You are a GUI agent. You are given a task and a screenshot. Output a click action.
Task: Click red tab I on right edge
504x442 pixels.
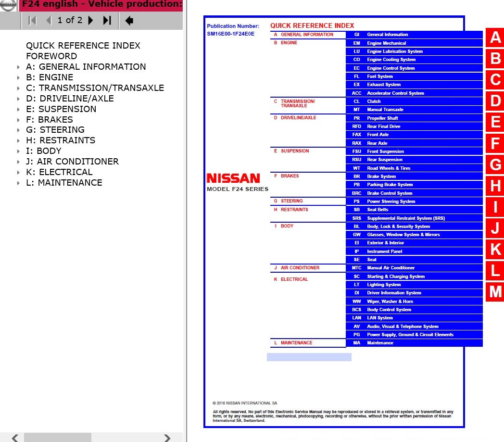tap(495, 207)
